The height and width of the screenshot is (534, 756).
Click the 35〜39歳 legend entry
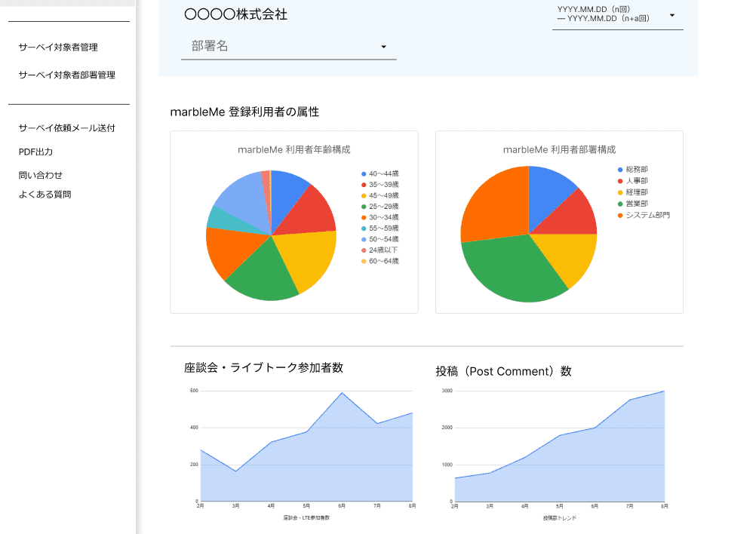point(380,185)
